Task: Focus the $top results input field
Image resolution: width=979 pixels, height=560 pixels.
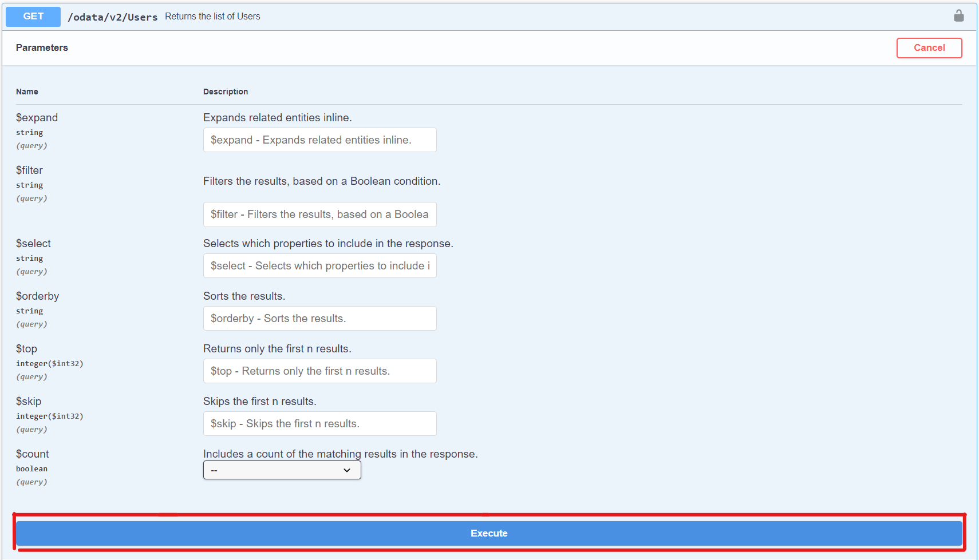Action: tap(319, 371)
